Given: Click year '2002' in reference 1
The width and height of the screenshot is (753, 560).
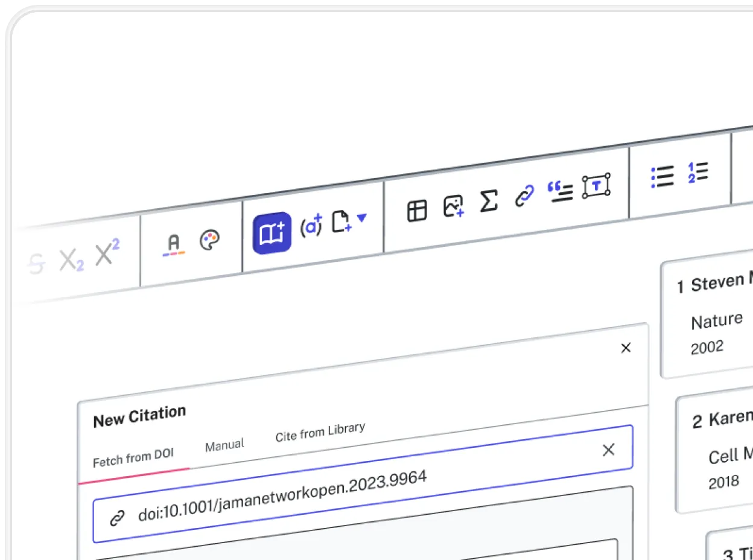Looking at the screenshot, I should (707, 349).
